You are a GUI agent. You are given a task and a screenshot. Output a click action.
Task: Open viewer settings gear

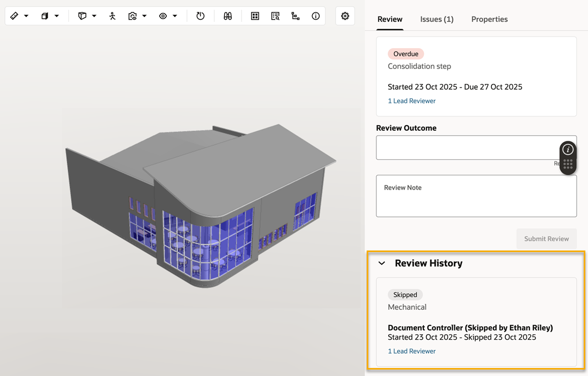pyautogui.click(x=345, y=16)
